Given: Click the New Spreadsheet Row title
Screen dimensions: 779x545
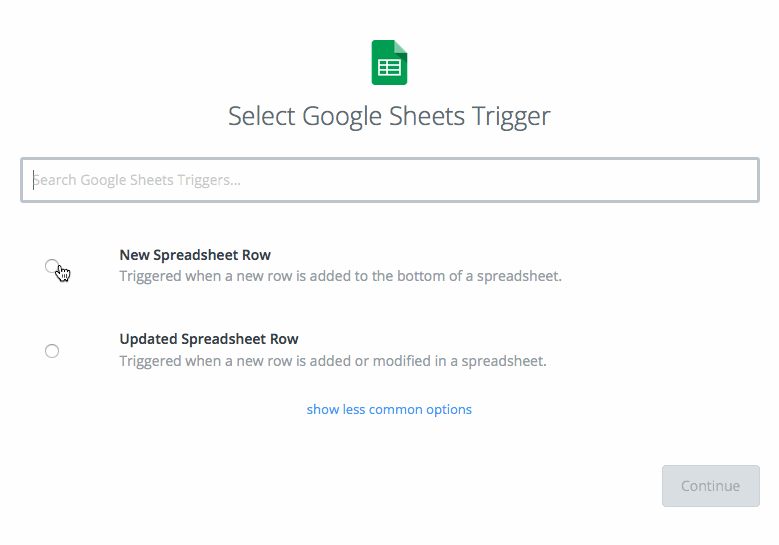Looking at the screenshot, I should tap(195, 255).
